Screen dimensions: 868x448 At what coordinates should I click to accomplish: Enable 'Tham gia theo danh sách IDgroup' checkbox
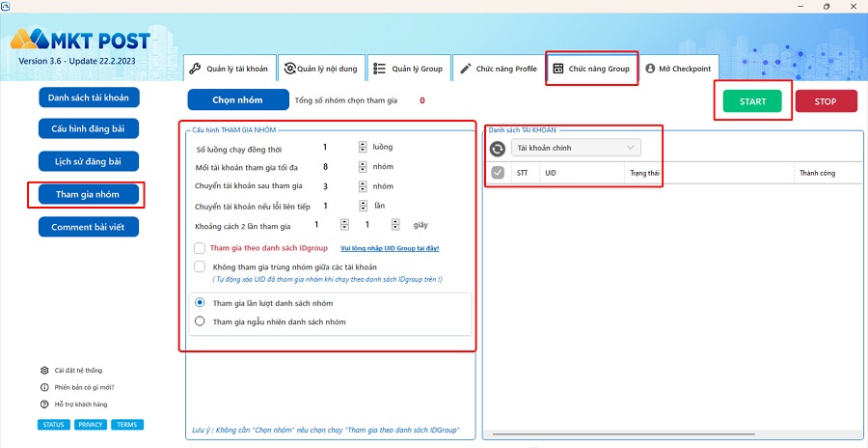(x=200, y=248)
